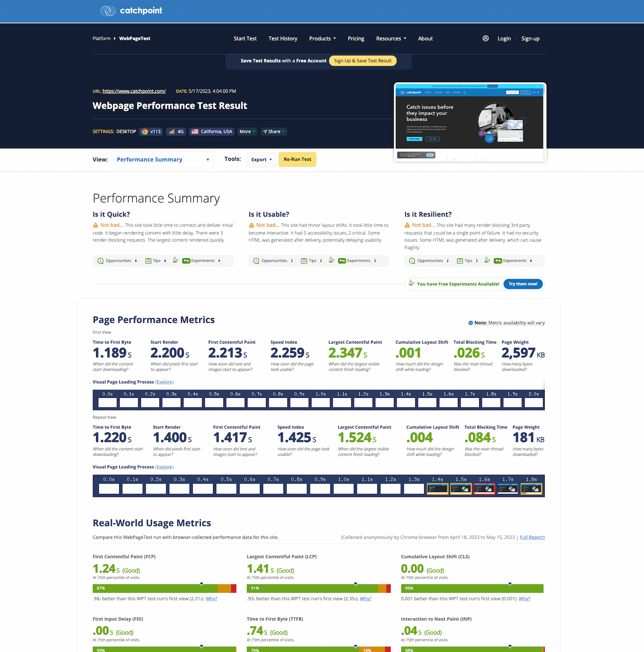Click warning icon beside Is it Resilient? summary
Image resolution: width=644 pixels, height=652 pixels.
pyautogui.click(x=407, y=225)
